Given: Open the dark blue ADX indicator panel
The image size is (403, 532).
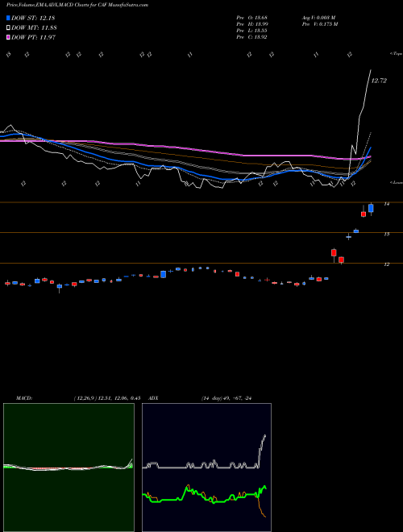Looking at the screenshot, I should coord(206,468).
